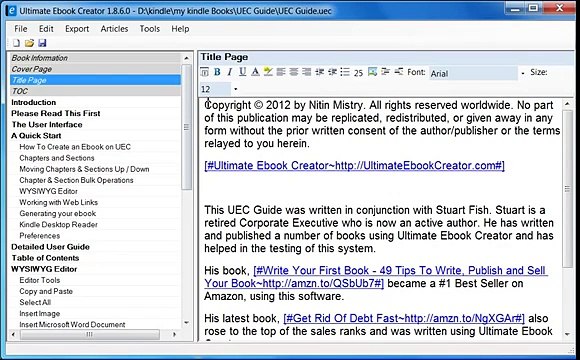The width and height of the screenshot is (580, 360).
Task: Click the application logo in title bar
Action: [11, 10]
